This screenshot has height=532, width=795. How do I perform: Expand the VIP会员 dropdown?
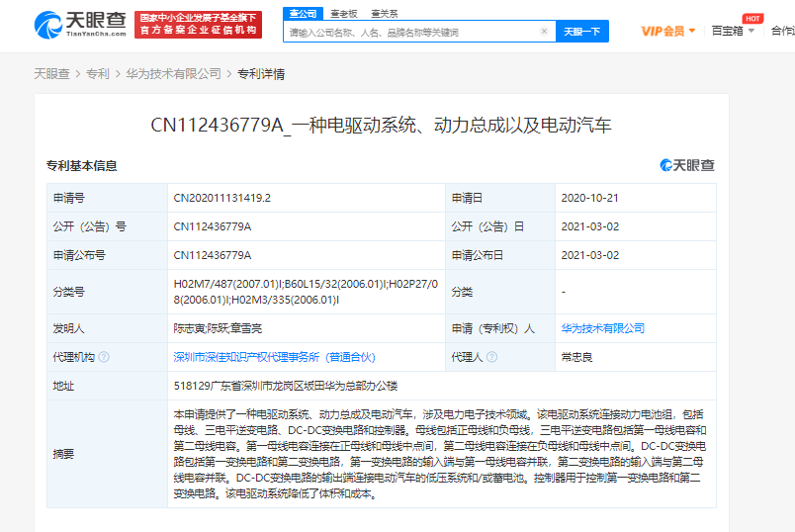[x=668, y=31]
